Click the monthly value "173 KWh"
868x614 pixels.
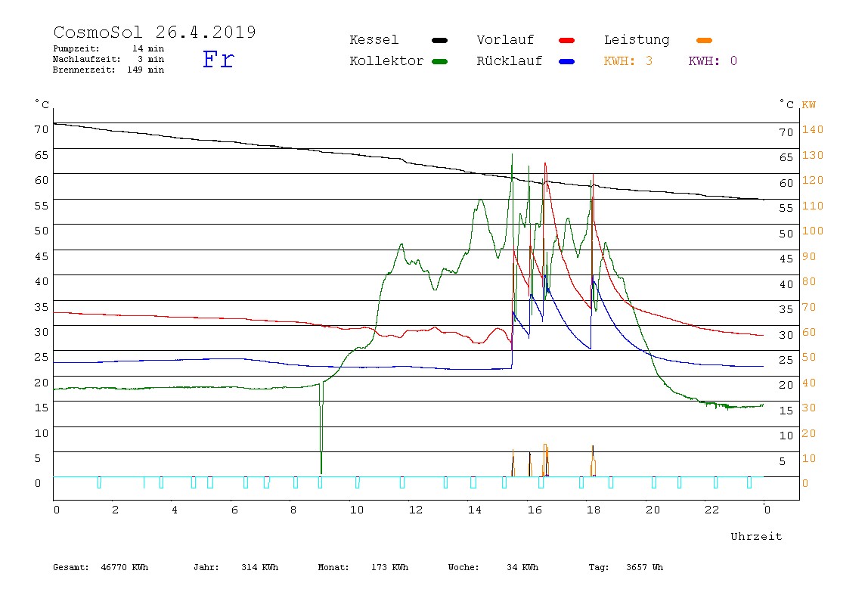[389, 567]
